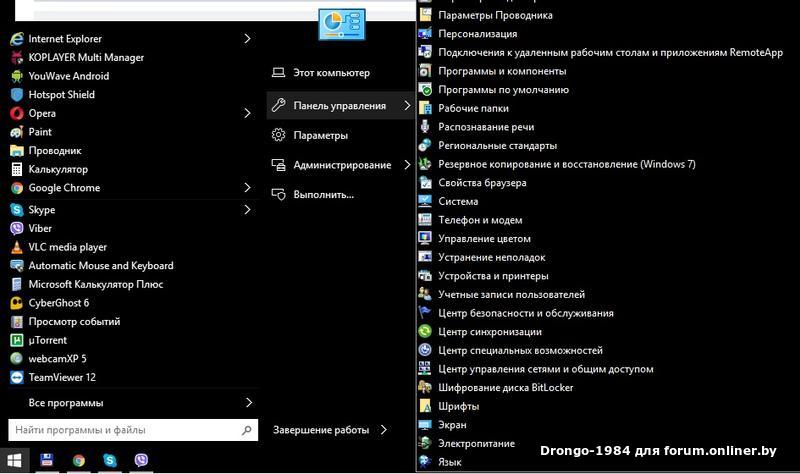Click the Skype icon in the program list
Viewport: 800px width, 474px height.
[17, 210]
